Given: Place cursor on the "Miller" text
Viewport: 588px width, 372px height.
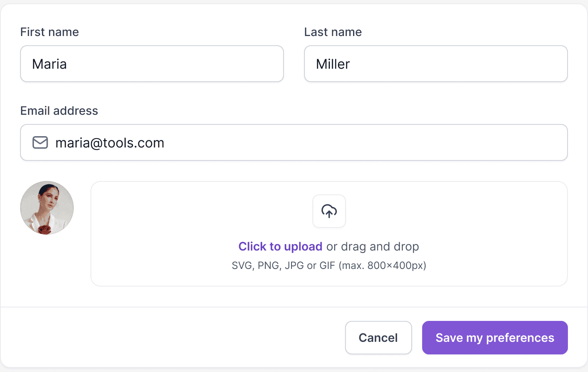Looking at the screenshot, I should [333, 64].
